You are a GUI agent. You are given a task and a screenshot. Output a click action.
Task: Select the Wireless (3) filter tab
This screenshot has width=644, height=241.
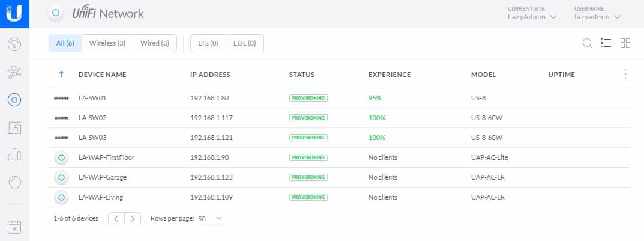click(x=107, y=43)
